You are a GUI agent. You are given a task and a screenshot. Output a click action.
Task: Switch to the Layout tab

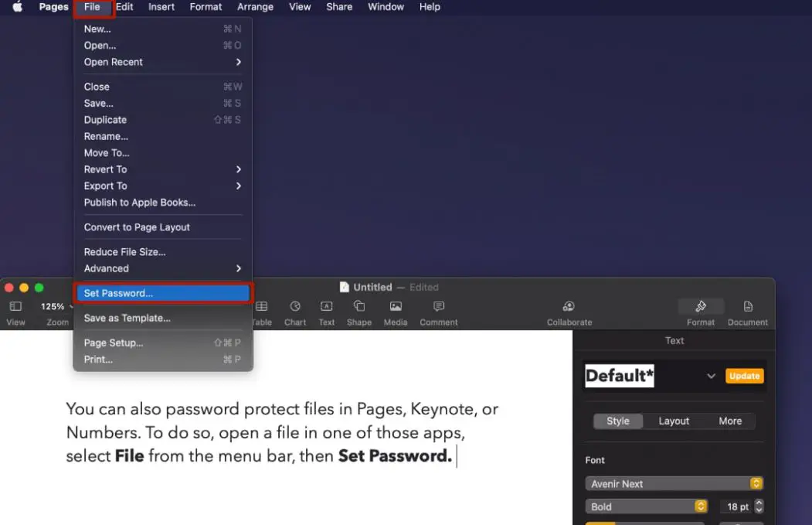click(674, 421)
